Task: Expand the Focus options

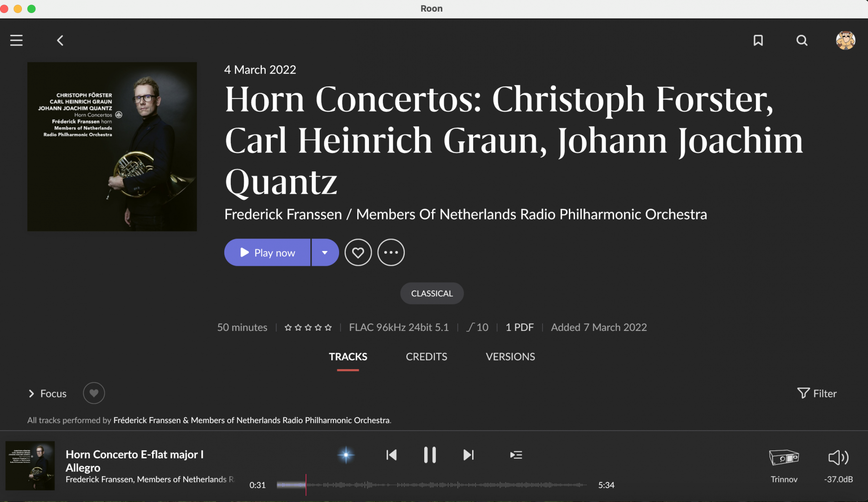Action: [47, 394]
